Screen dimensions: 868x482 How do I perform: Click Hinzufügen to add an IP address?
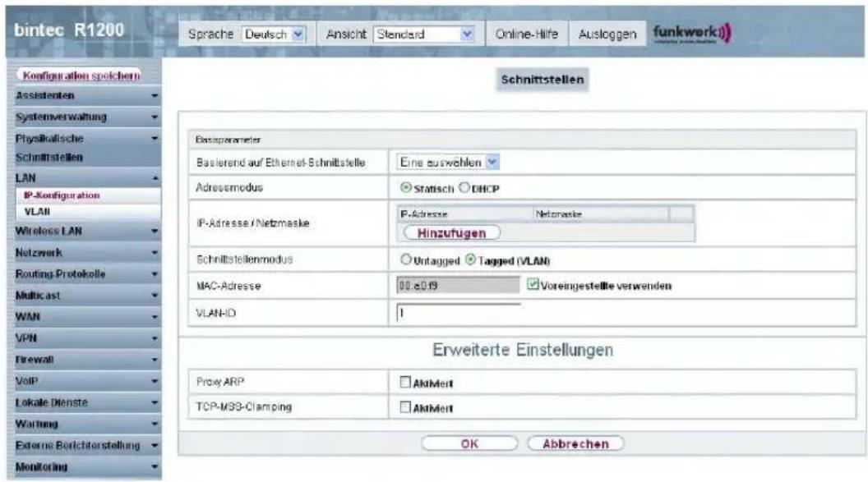452,232
